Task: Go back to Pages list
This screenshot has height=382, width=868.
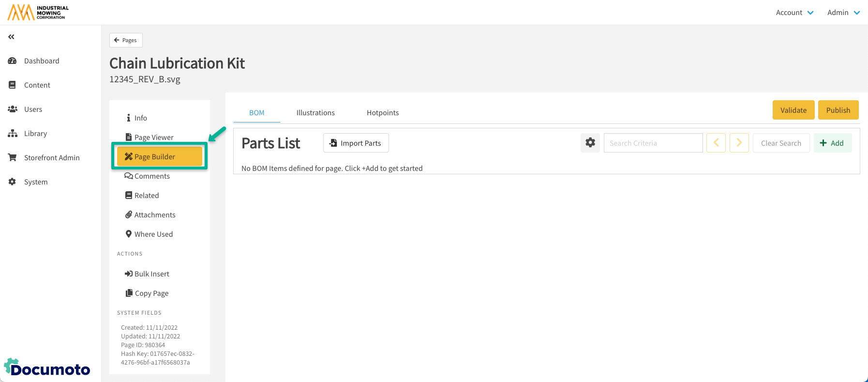Action: click(x=126, y=40)
